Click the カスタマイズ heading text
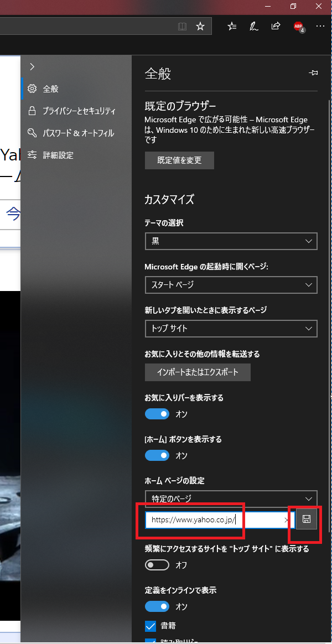The width and height of the screenshot is (332, 644). (169, 200)
